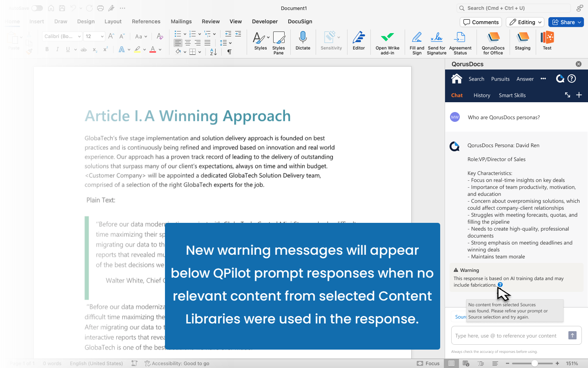Expand bullet list options
Viewport: 588px width, 368px height.
pos(185,34)
